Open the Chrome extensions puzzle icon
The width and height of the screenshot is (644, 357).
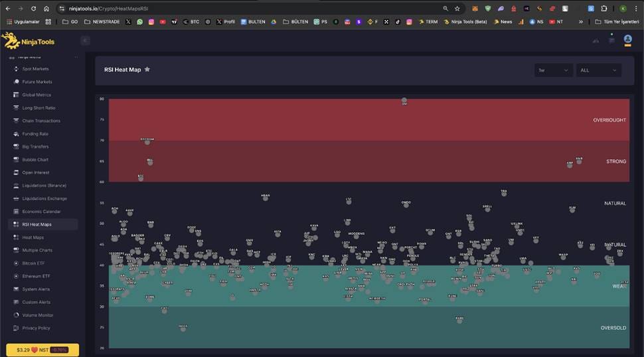coord(604,8)
